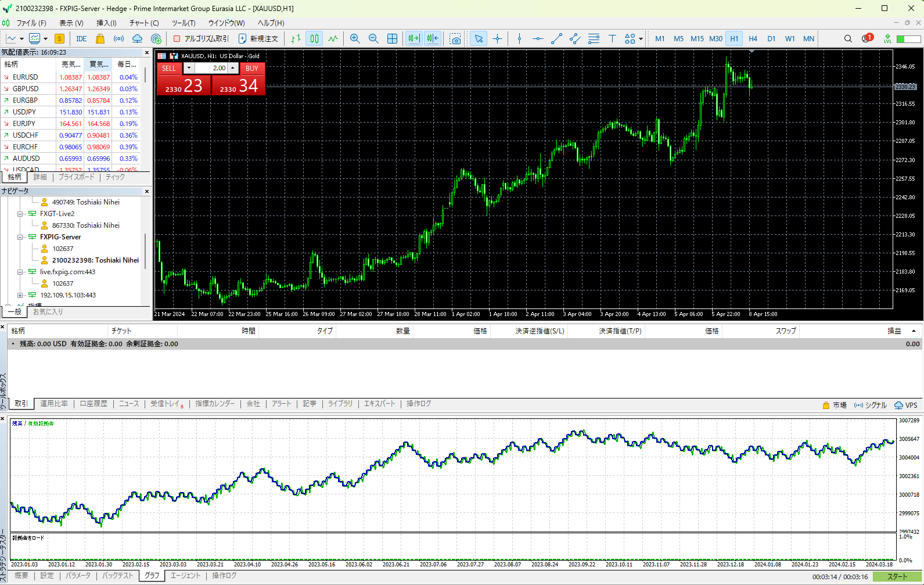
Task: Open the market shopping bag icon
Action: point(100,39)
